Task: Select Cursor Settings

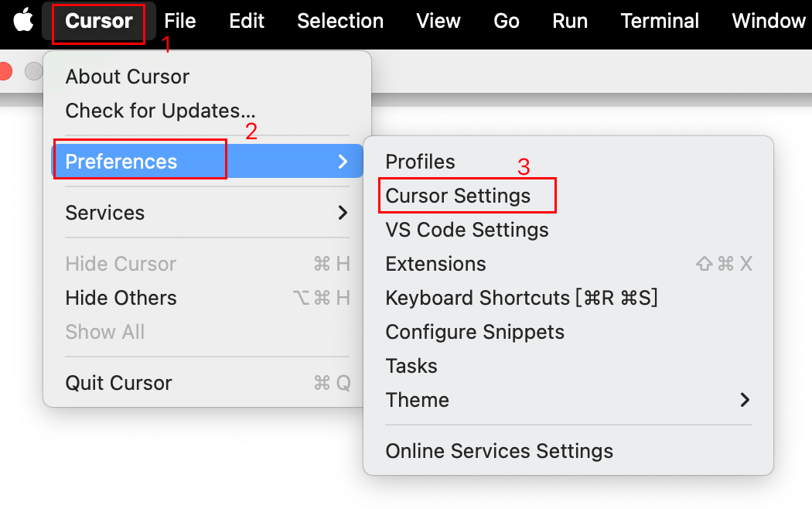Action: pos(459,196)
